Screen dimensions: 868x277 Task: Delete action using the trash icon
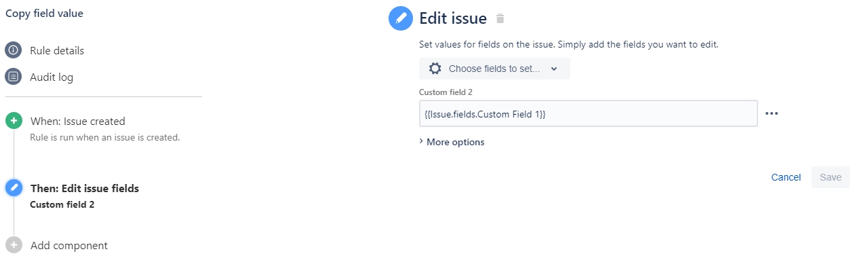500,18
